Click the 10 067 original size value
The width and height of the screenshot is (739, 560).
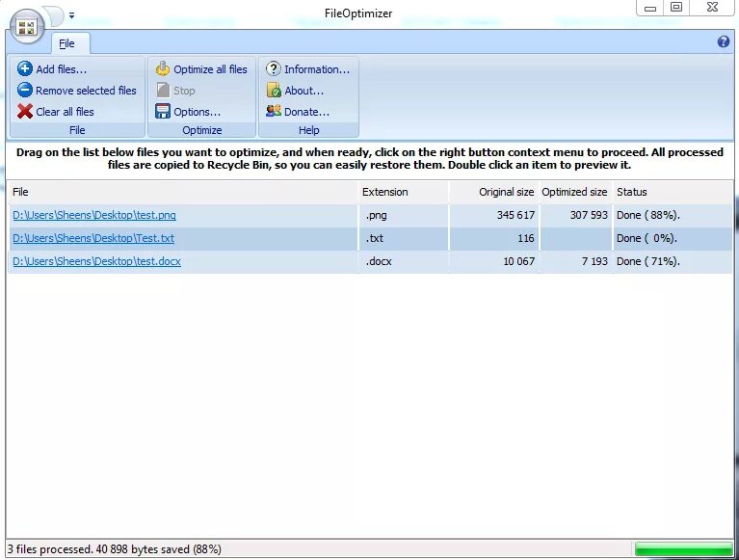point(519,261)
